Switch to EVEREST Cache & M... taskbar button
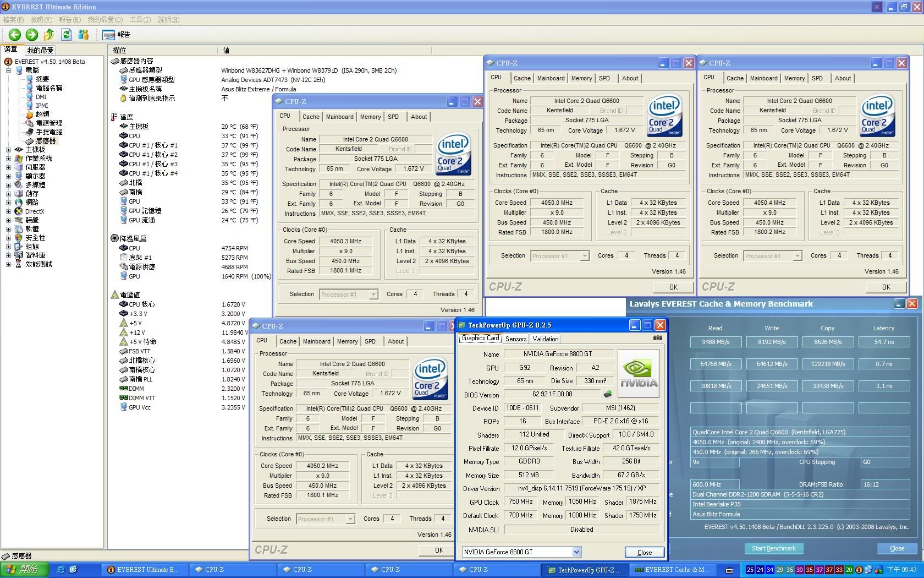The width and height of the screenshot is (924, 578). pos(672,570)
